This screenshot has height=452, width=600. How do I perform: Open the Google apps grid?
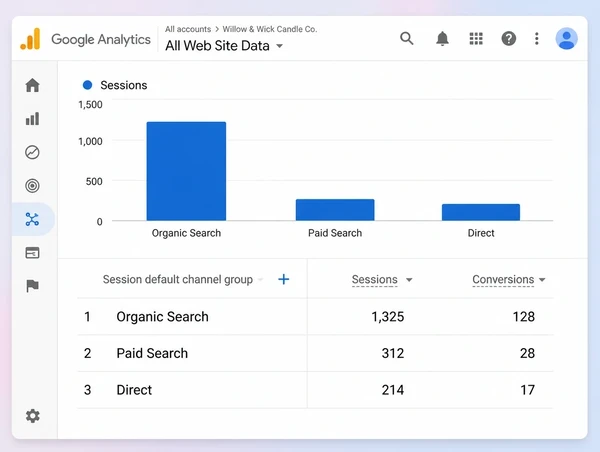click(476, 39)
